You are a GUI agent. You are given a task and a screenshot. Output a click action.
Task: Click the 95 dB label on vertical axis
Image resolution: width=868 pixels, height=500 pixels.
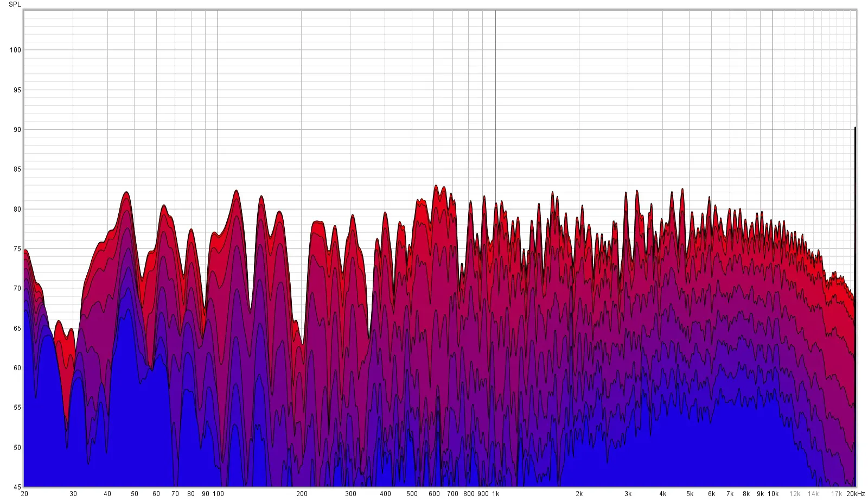(17, 90)
